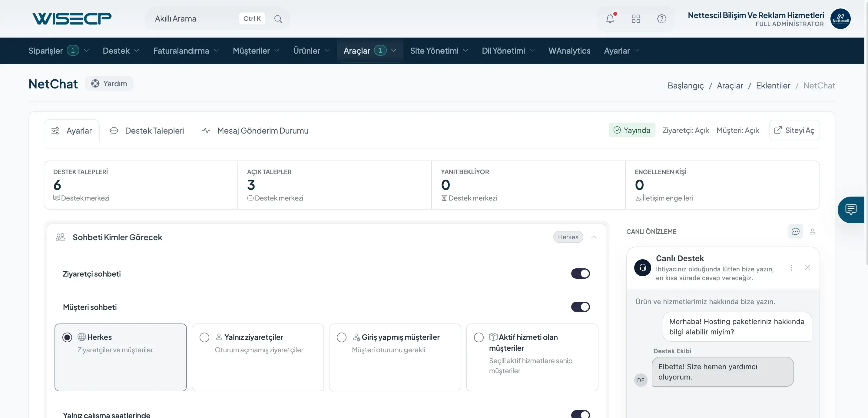
Task: Open the Araçlar menu
Action: (370, 51)
